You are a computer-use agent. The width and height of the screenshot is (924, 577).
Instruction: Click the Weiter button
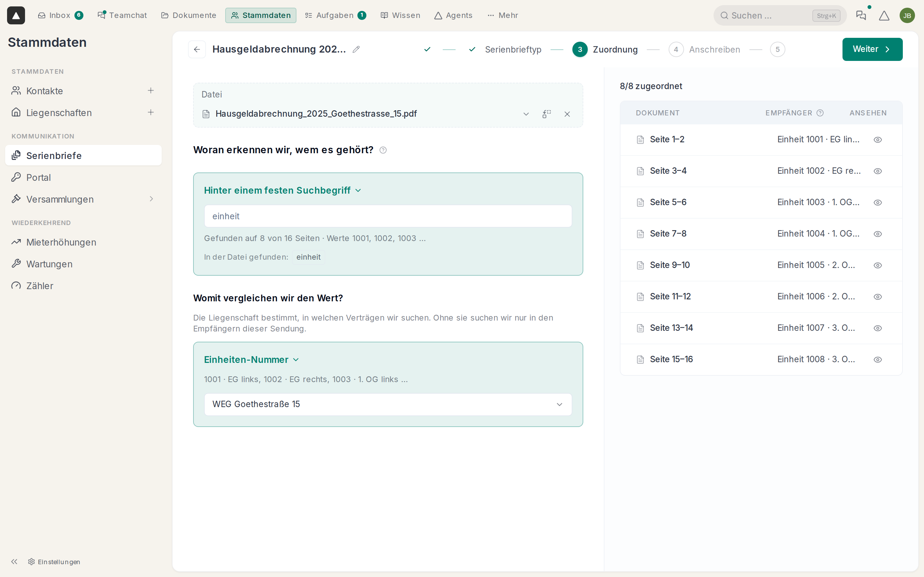[x=872, y=49]
